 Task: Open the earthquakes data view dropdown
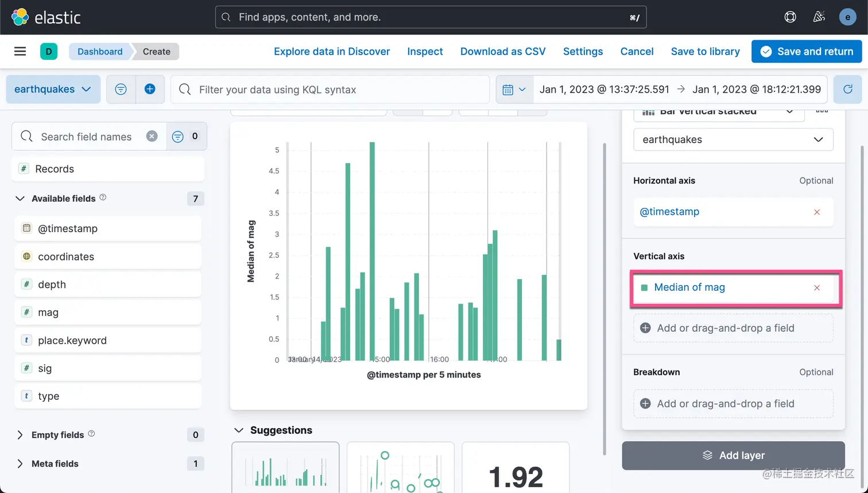pyautogui.click(x=53, y=89)
